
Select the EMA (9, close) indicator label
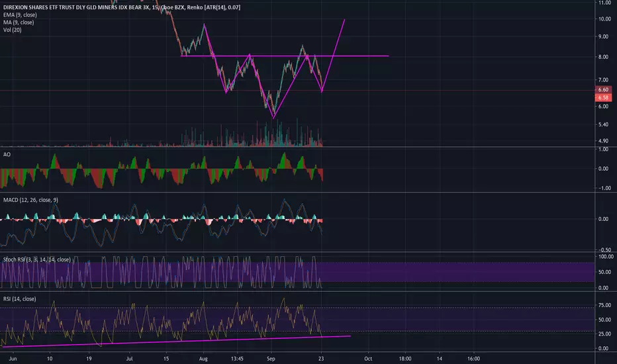point(20,15)
